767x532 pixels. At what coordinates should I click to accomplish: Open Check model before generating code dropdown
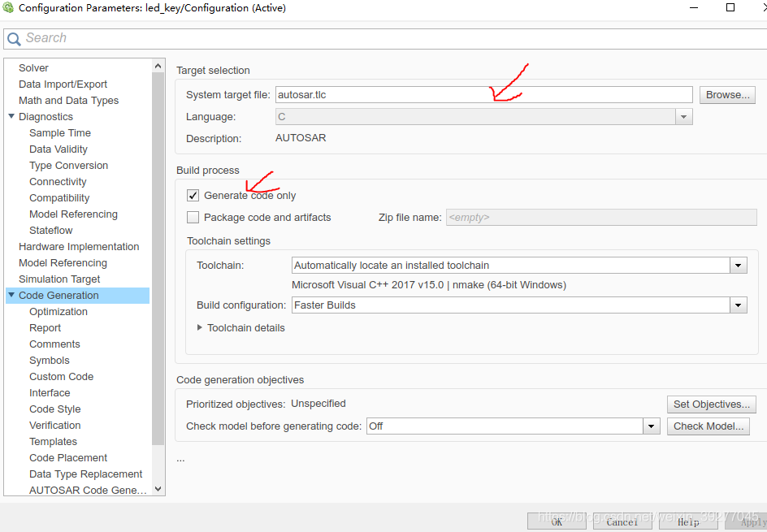pyautogui.click(x=651, y=426)
